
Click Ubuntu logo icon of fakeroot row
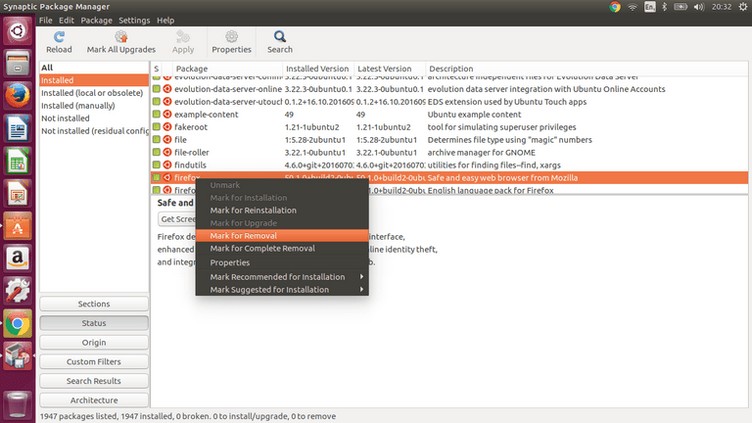click(167, 127)
